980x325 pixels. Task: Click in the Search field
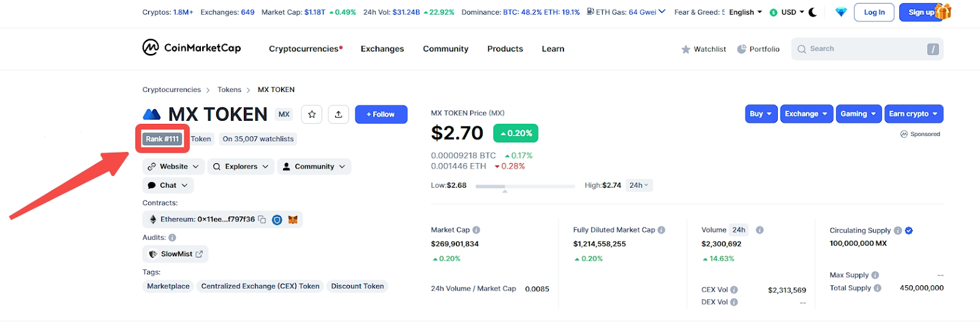pyautogui.click(x=867, y=49)
